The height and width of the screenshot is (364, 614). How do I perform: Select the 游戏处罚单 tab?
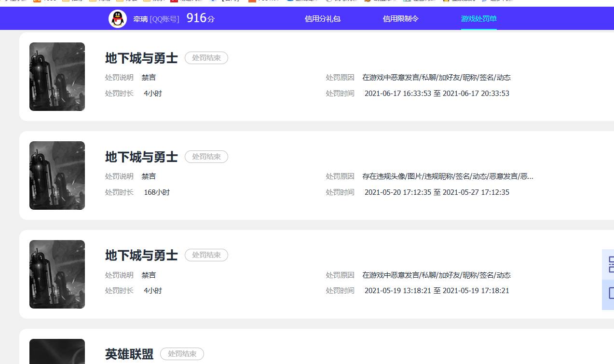[478, 18]
